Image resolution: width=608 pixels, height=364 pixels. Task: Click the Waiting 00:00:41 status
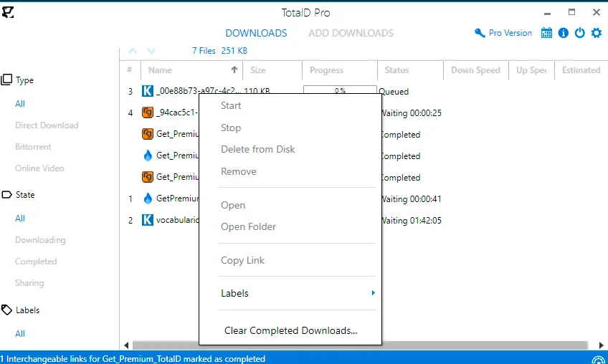pyautogui.click(x=412, y=199)
